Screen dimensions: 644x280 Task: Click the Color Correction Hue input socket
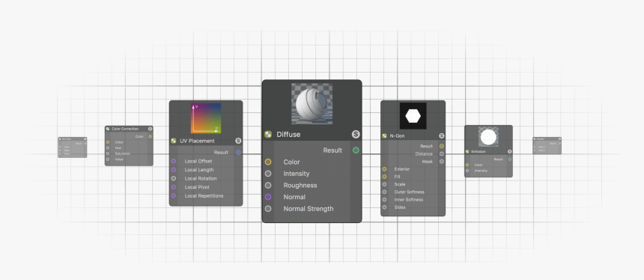pos(108,147)
